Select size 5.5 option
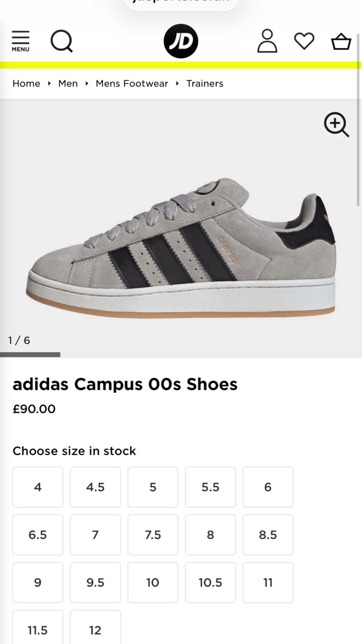Viewport: 362px width, 644px height. 211,487
